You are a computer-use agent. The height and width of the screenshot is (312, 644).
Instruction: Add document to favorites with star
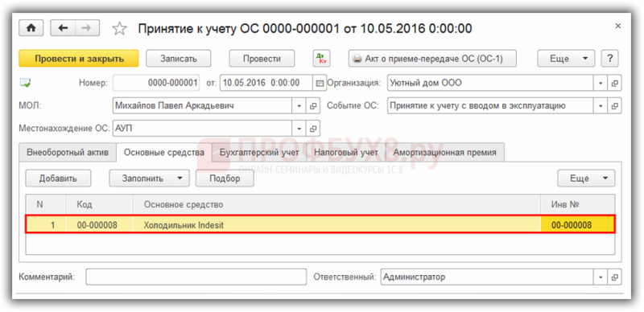click(x=119, y=28)
